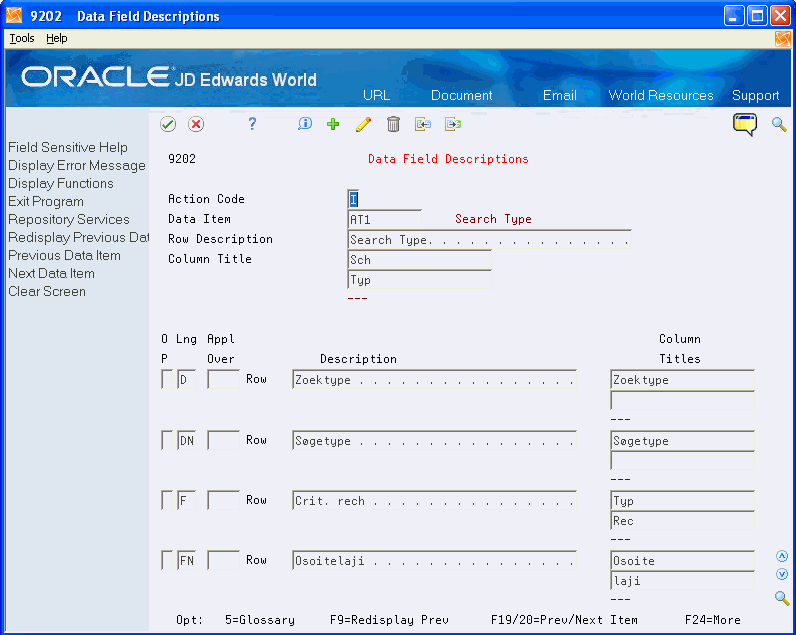Click the magnifier icon in toolbar
This screenshot has width=796, height=635.
[779, 124]
